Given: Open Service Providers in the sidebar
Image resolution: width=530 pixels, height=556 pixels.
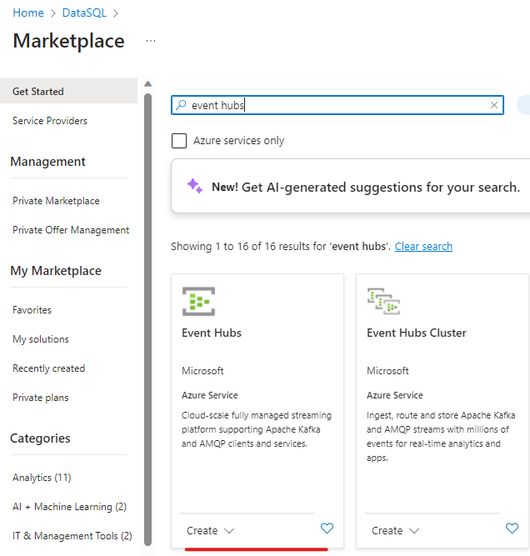Looking at the screenshot, I should tap(50, 121).
